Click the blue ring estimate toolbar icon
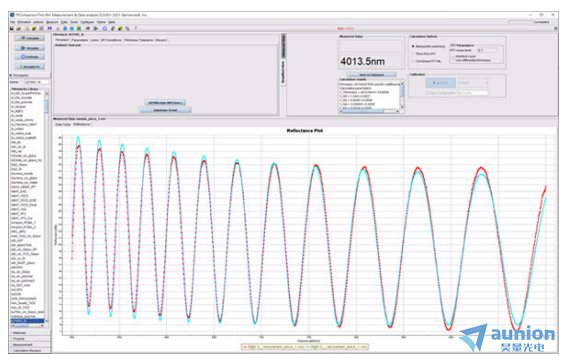The width and height of the screenshot is (567, 363). [x=105, y=28]
